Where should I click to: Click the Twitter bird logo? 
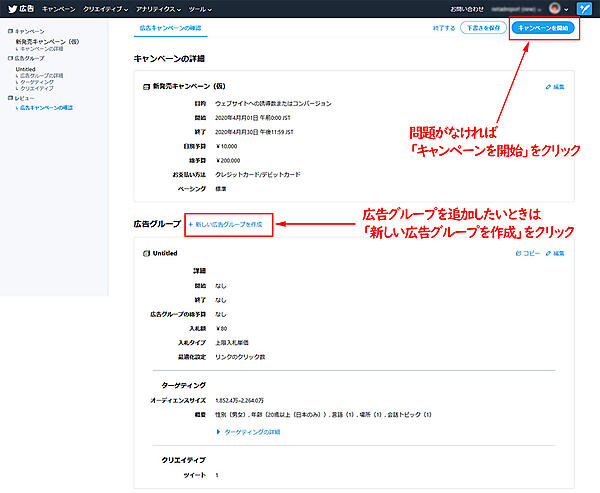click(x=11, y=8)
